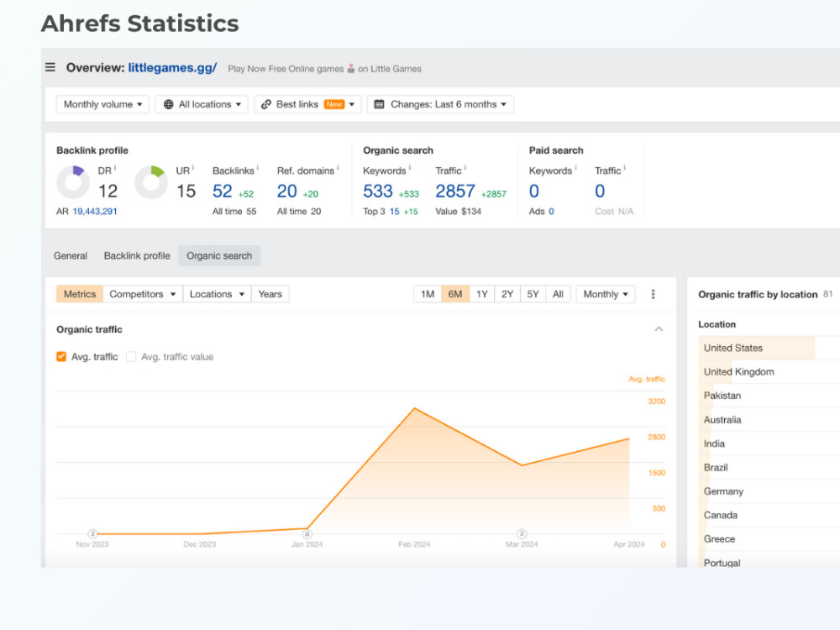
Task: Click Top 3 keywords value 15
Action: [x=394, y=212]
